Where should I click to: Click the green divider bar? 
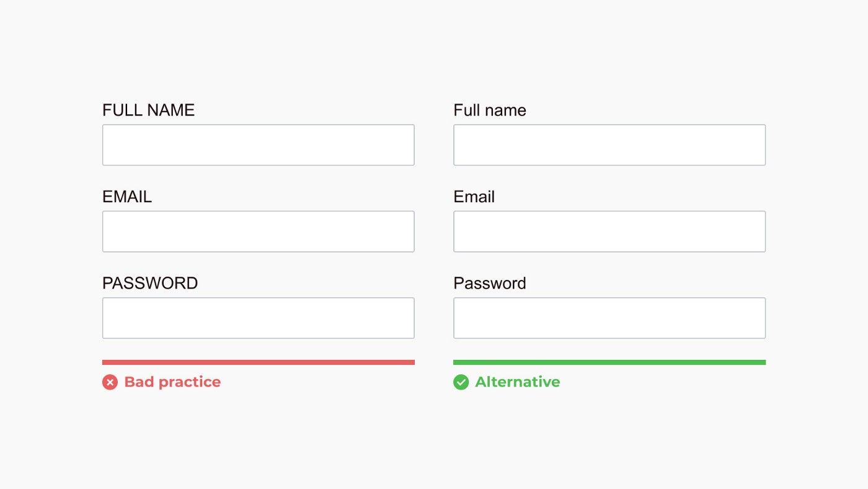pos(609,362)
